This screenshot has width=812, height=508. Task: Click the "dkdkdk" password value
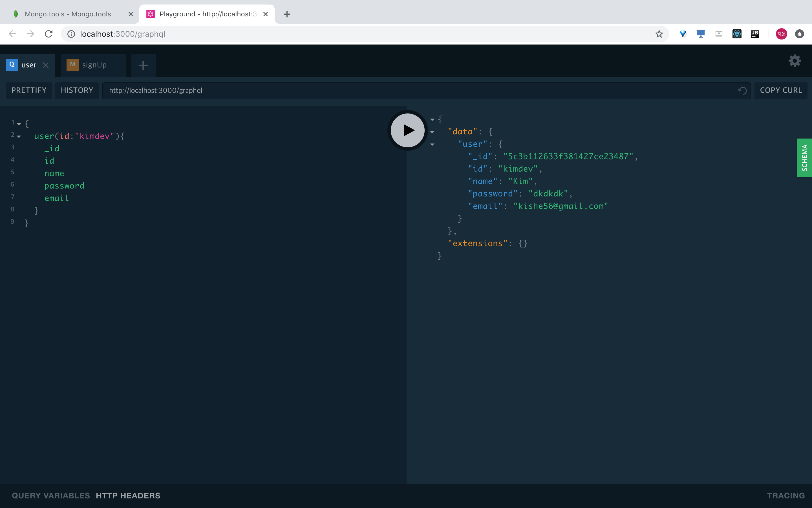[548, 194]
